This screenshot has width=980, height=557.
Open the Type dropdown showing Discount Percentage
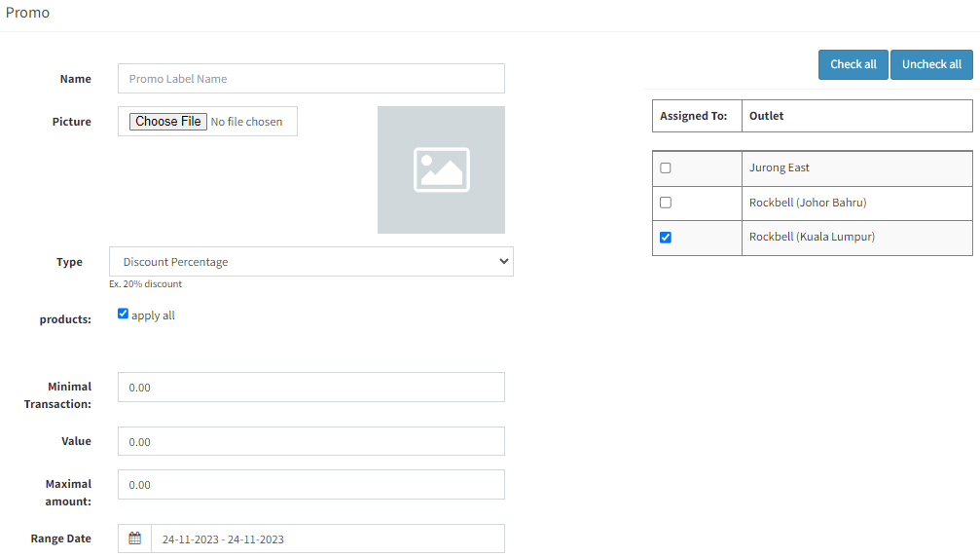[311, 261]
